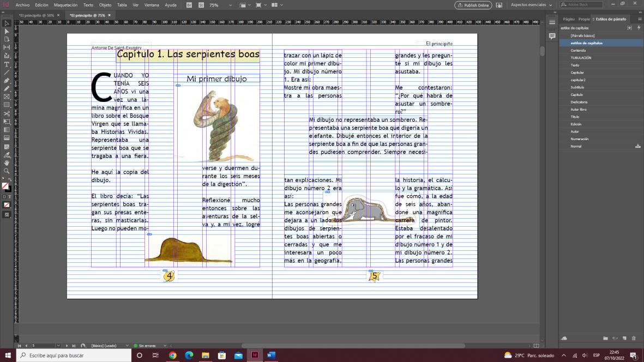The height and width of the screenshot is (362, 644).
Task: Select the Direct Selection tool
Action: pyautogui.click(x=7, y=32)
